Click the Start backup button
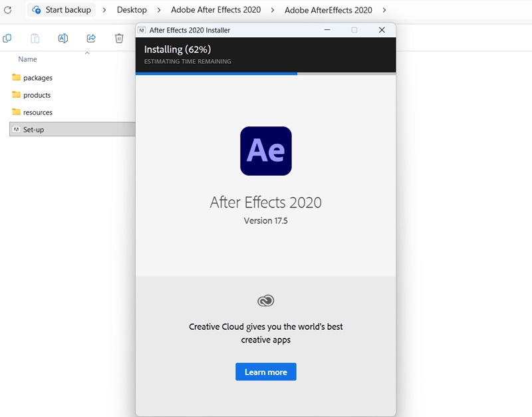This screenshot has height=417, width=532. tap(61, 10)
